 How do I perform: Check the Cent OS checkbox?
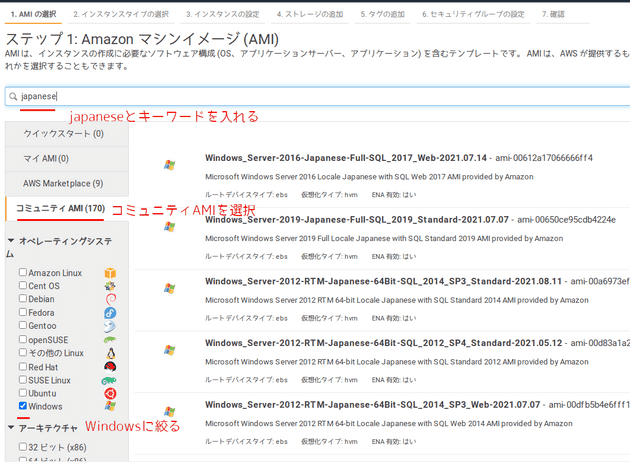(23, 285)
